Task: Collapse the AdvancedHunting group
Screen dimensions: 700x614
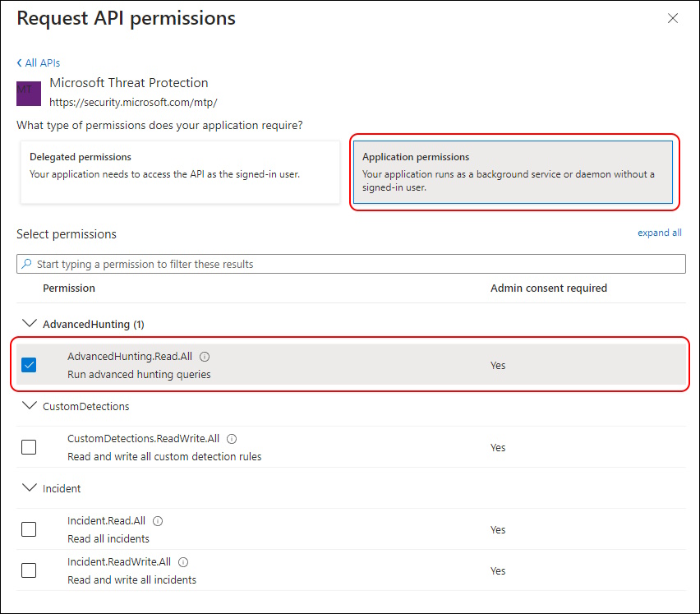Action: [x=30, y=323]
